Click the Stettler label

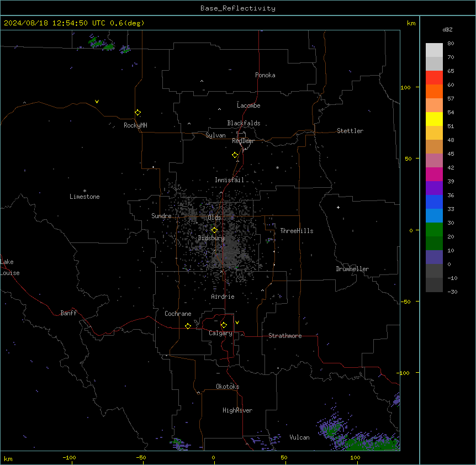[350, 131]
